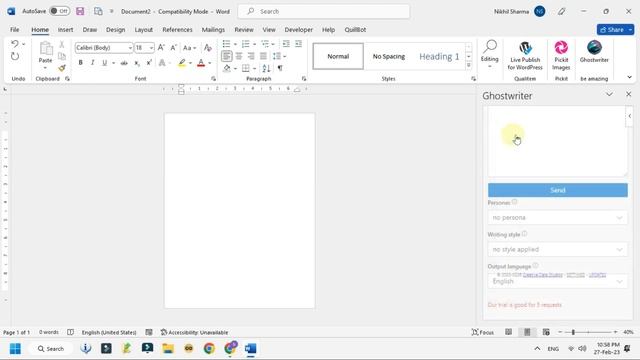
Task: Switch to Print Layout view
Action: (x=527, y=332)
